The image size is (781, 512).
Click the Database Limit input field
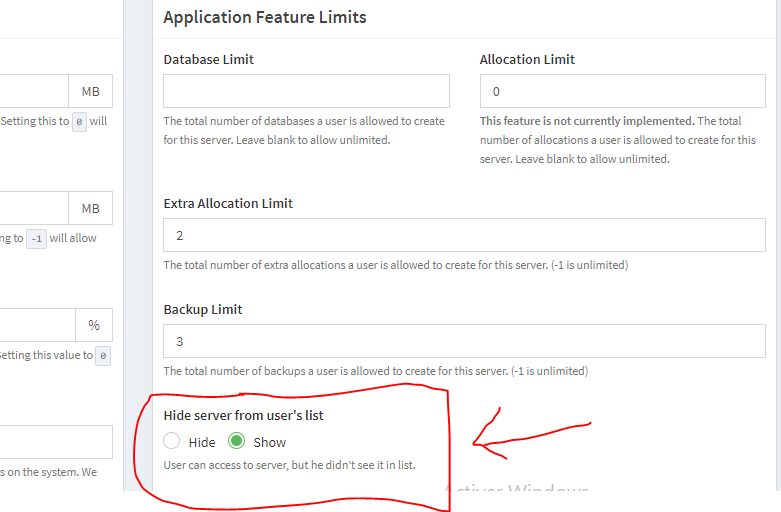tap(306, 91)
